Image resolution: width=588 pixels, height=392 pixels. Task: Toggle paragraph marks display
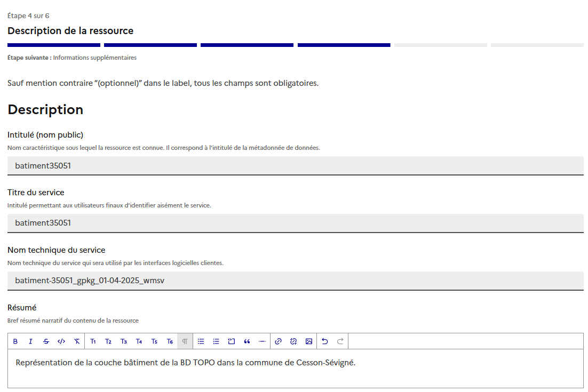pyautogui.click(x=185, y=341)
